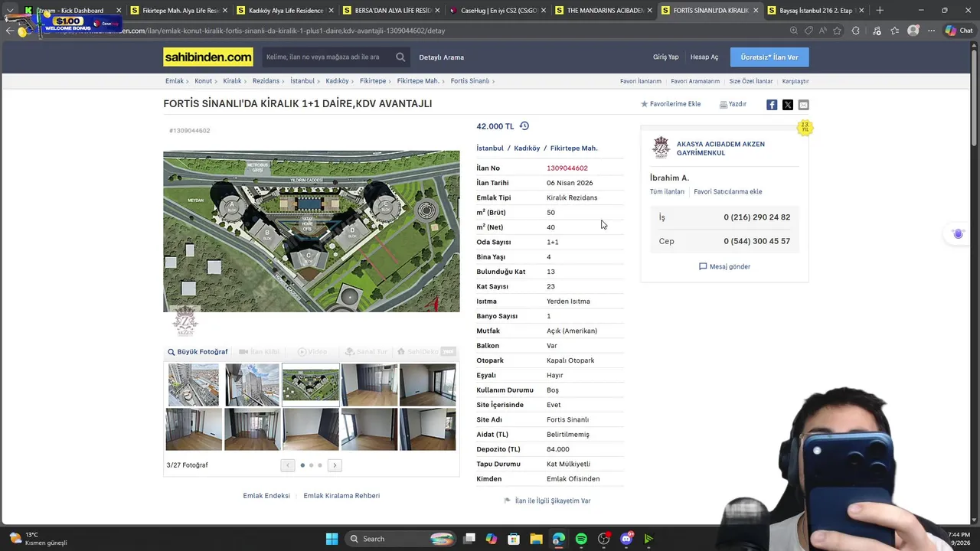Click Karşılaştır in top bar
Viewport: 980px width, 551px height.
[795, 81]
